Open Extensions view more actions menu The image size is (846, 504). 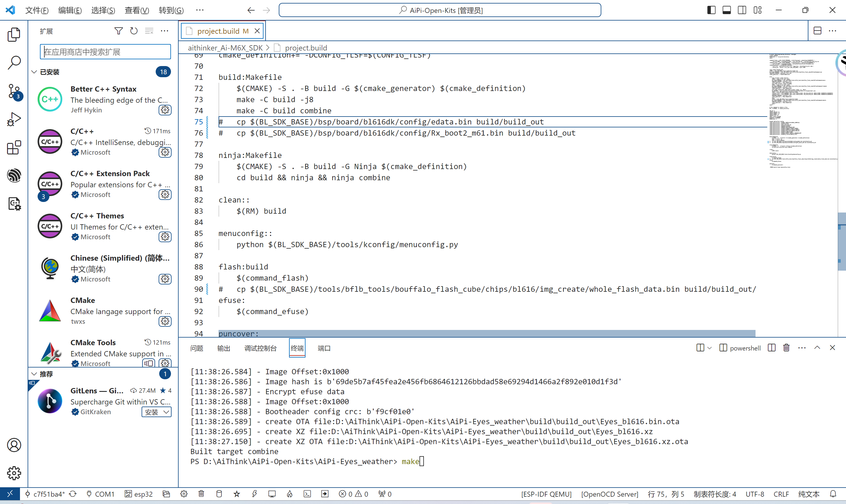coord(165,31)
